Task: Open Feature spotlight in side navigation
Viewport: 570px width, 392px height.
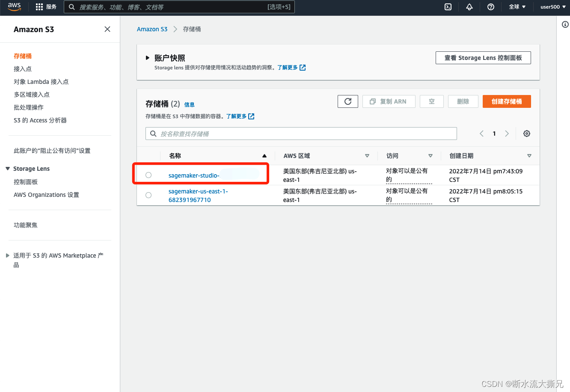Action: 26,225
